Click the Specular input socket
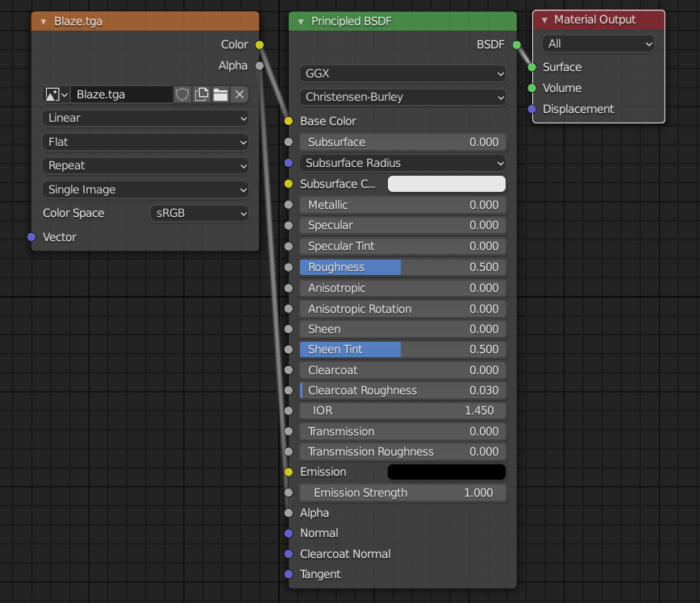 (x=289, y=226)
